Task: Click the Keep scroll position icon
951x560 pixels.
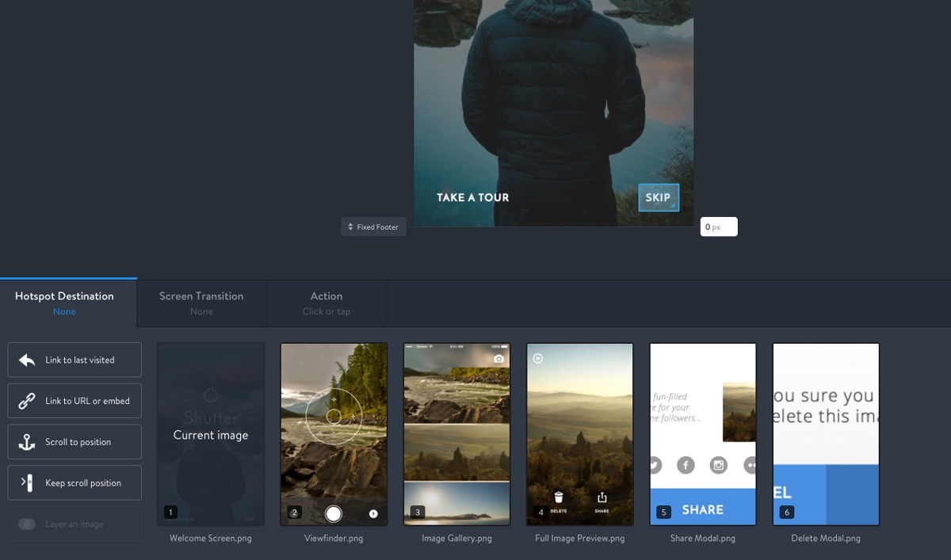Action: coord(27,483)
